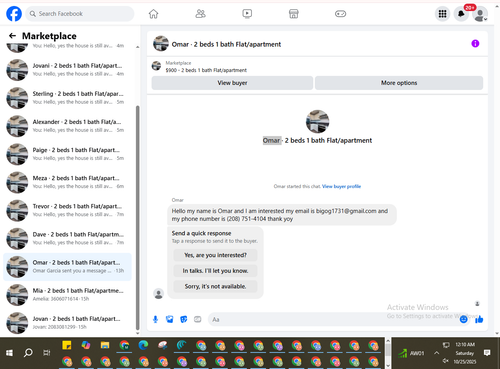Open conversation info purple icon
The width and height of the screenshot is (500, 369).
pyautogui.click(x=475, y=44)
